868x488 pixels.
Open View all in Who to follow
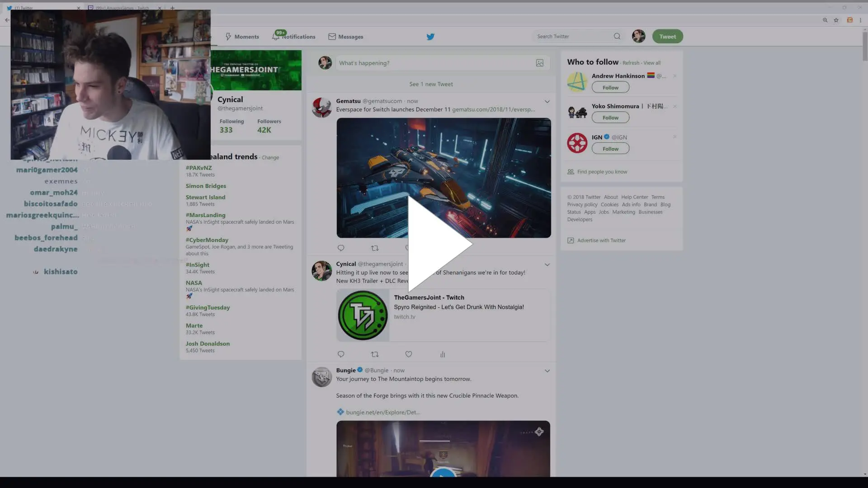click(x=652, y=63)
